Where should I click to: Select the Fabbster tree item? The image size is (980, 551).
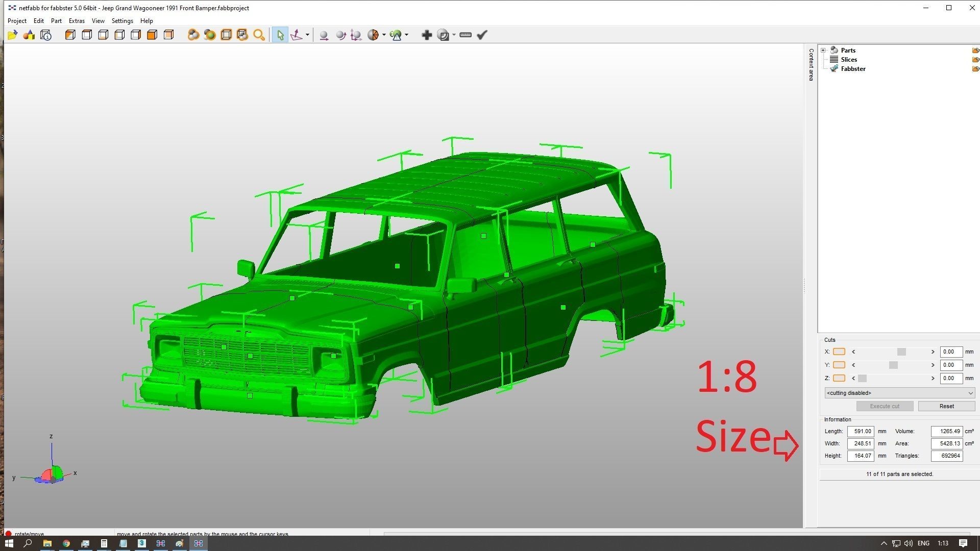coord(853,69)
